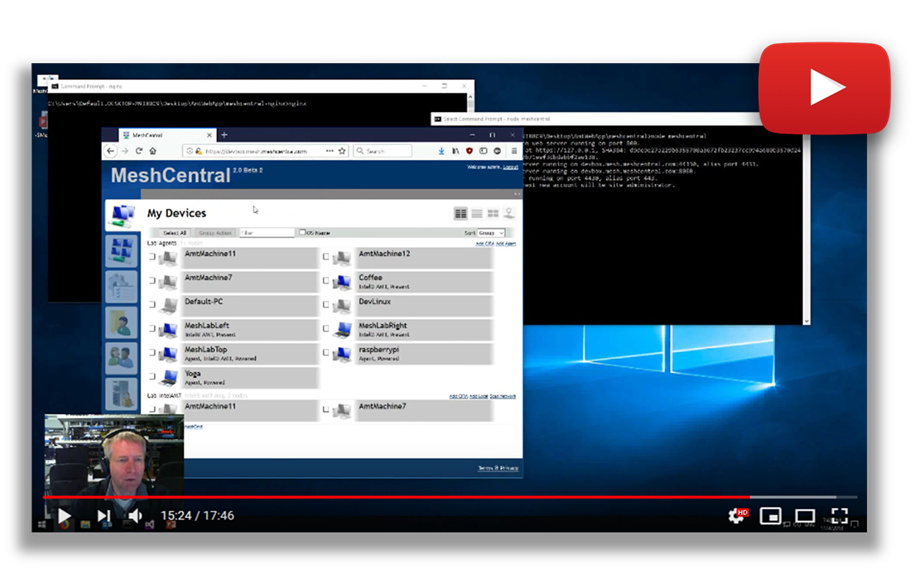Viewport: 923px width, 570px height.
Task: Switch to miniplayer mode
Action: click(x=771, y=516)
